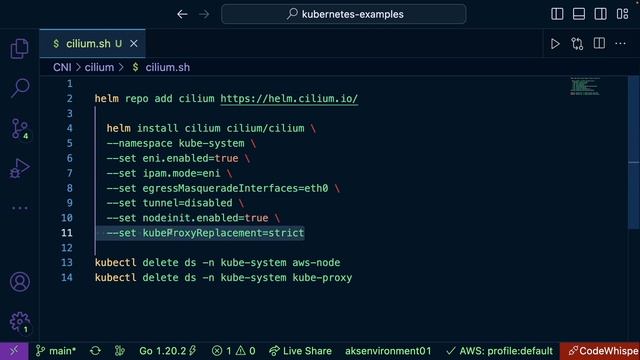Click 'aws-node' on line 13
Image resolution: width=640 pixels, height=360 pixels.
point(316,263)
